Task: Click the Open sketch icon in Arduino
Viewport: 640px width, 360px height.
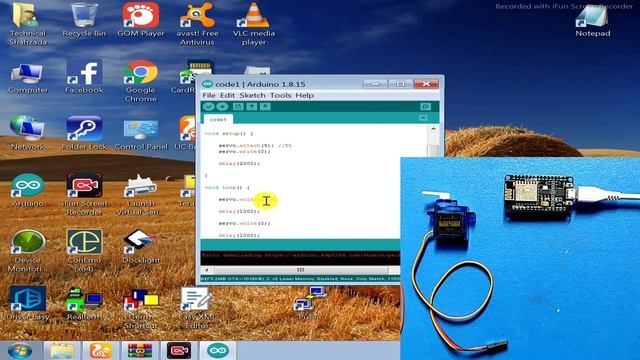Action: 251,107
